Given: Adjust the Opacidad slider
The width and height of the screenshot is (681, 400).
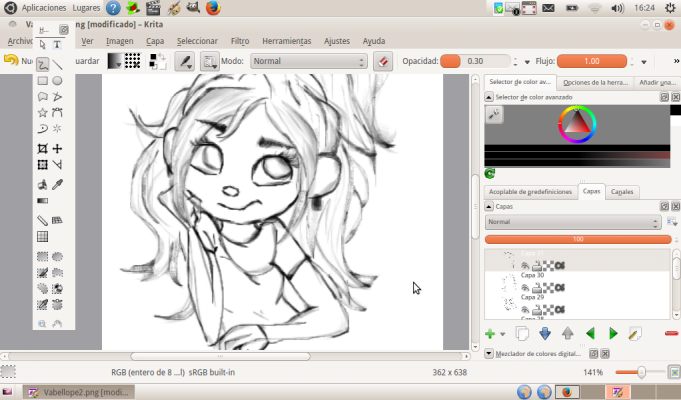Looking at the screenshot, I should (475, 61).
